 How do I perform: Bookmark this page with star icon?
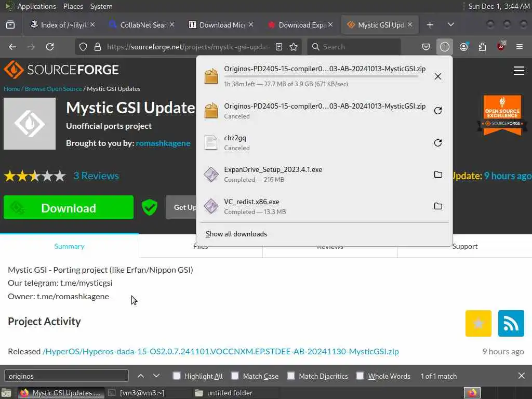[294, 47]
